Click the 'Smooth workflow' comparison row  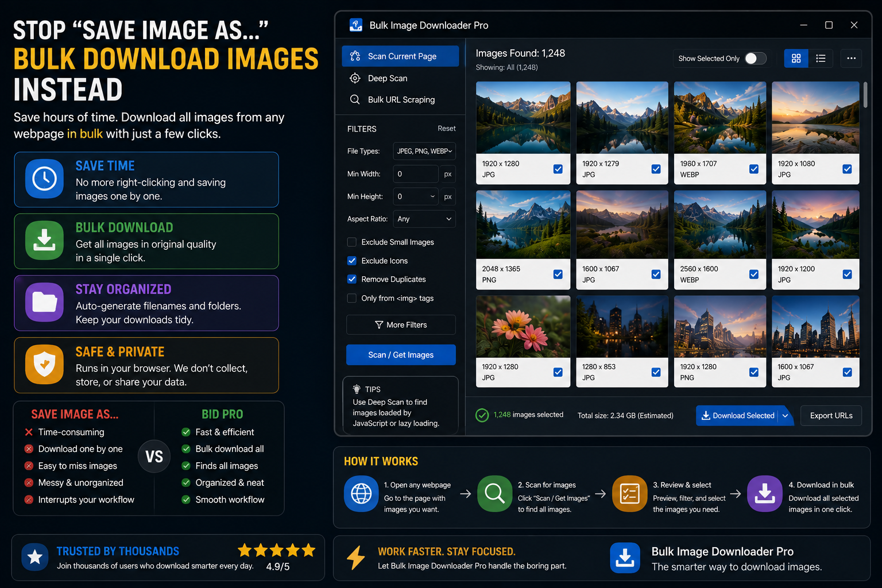[223, 500]
